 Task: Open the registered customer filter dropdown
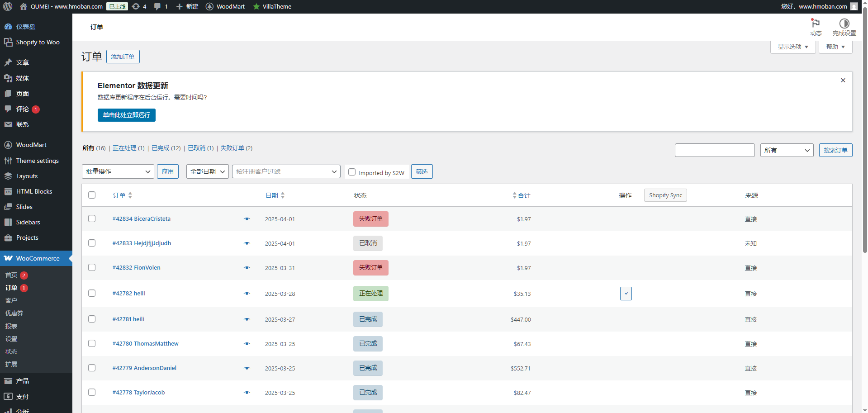point(286,171)
